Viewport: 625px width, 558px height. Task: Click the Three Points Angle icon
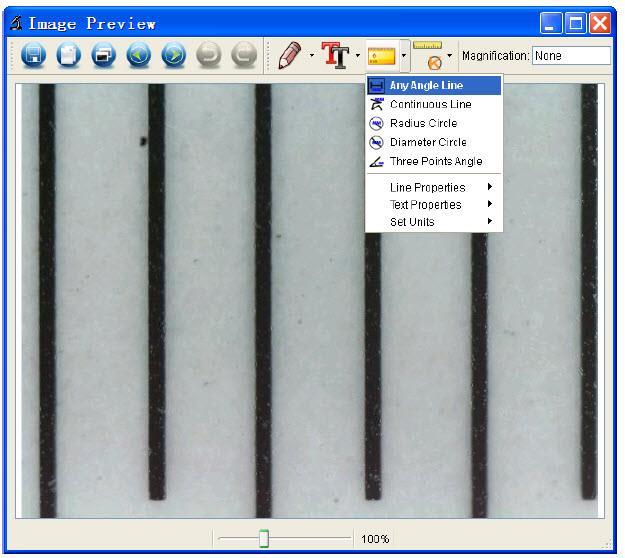(376, 161)
